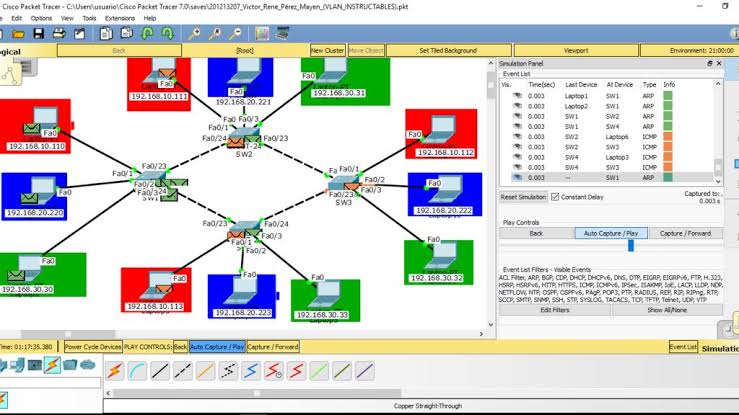The image size is (739, 415).
Task: Open the Viewport button
Action: coord(576,50)
